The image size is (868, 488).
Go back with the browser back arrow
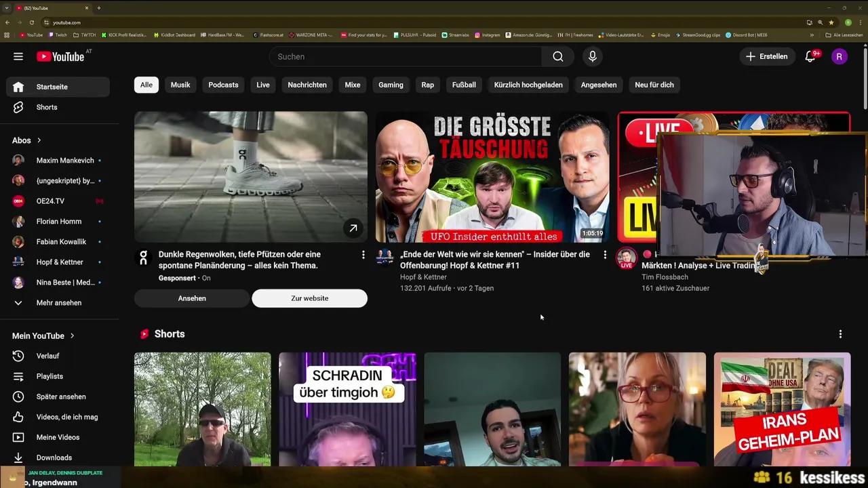tap(7, 22)
